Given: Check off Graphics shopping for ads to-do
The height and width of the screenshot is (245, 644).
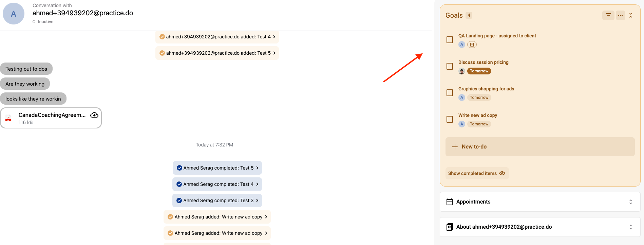Looking at the screenshot, I should (x=450, y=93).
